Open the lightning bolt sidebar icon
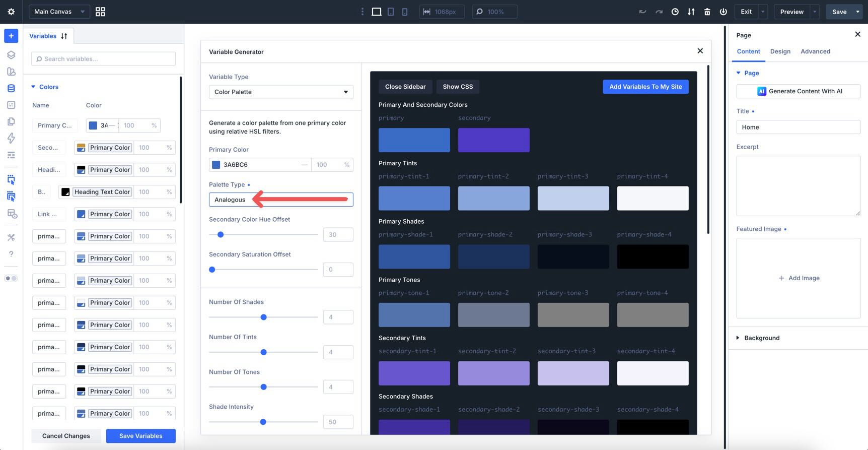This screenshot has width=868, height=450. 11,138
